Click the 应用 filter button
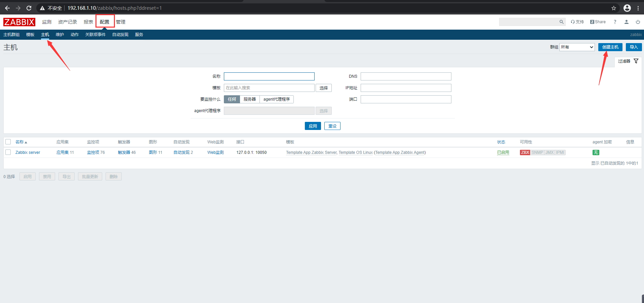Image resolution: width=644 pixels, height=303 pixels. click(x=313, y=126)
